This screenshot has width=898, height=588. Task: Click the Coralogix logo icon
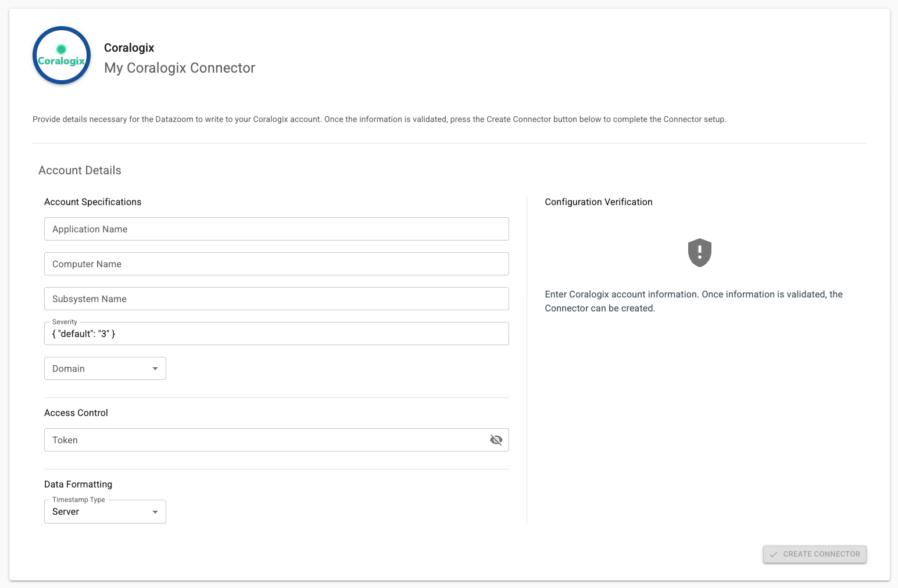coord(62,55)
